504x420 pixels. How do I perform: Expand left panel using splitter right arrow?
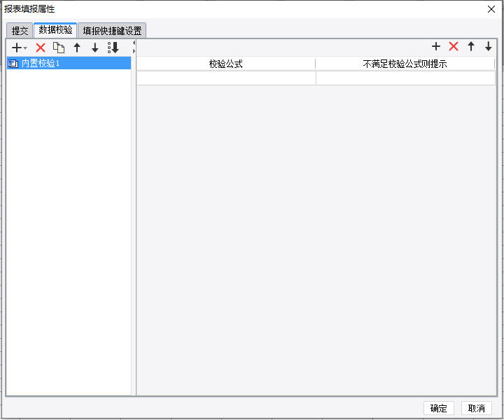[x=134, y=51]
